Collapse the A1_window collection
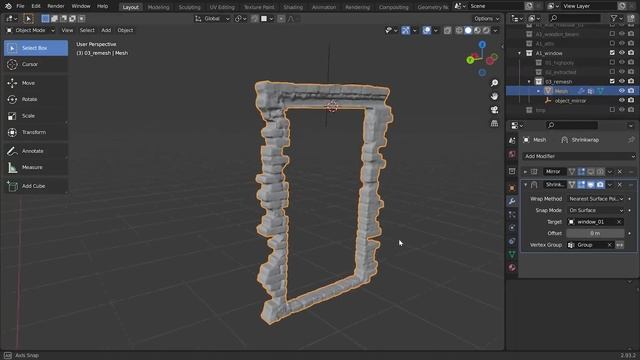This screenshot has width=640, height=360. [x=520, y=53]
